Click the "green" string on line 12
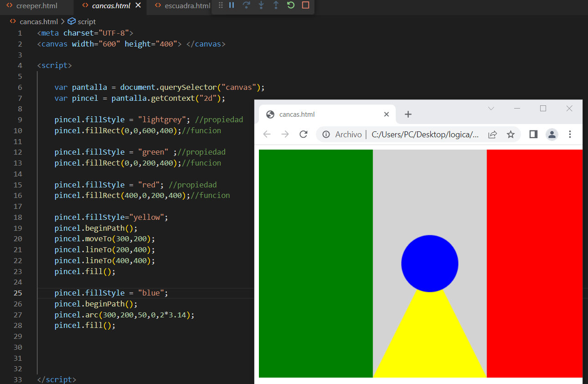 153,152
